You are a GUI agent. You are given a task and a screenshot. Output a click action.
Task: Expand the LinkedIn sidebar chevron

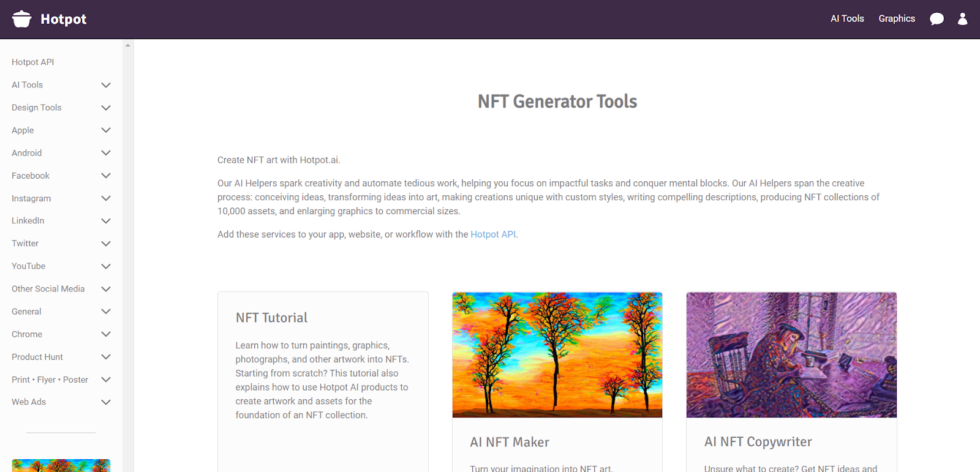point(106,221)
